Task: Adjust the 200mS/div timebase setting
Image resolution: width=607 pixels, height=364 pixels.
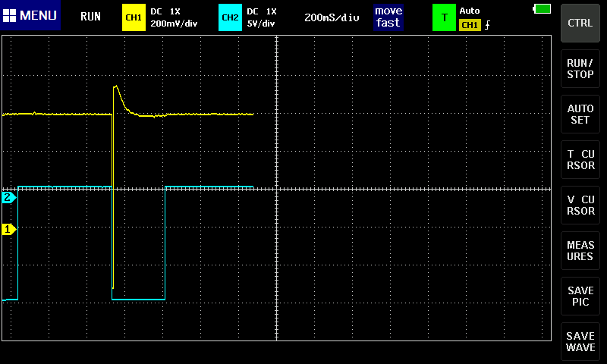Action: click(x=332, y=17)
